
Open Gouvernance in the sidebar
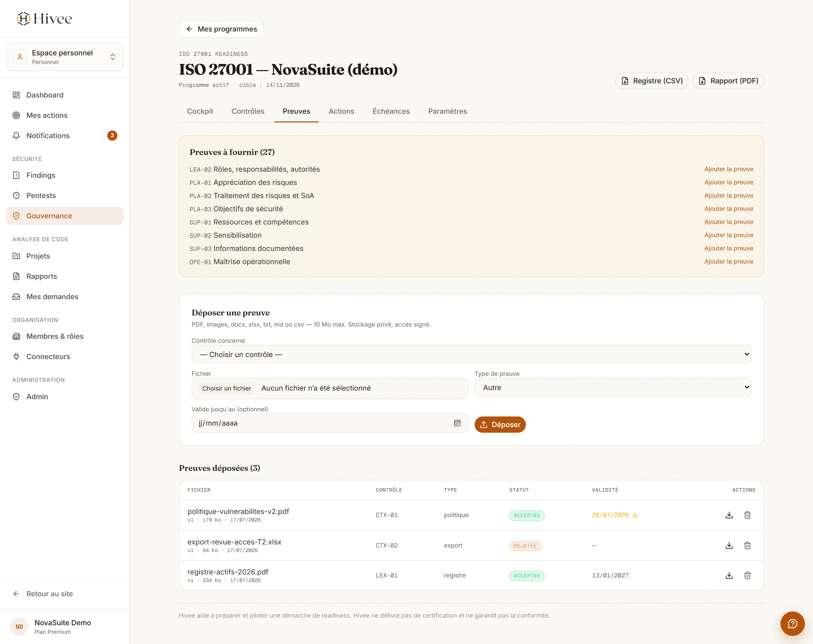[65, 216]
